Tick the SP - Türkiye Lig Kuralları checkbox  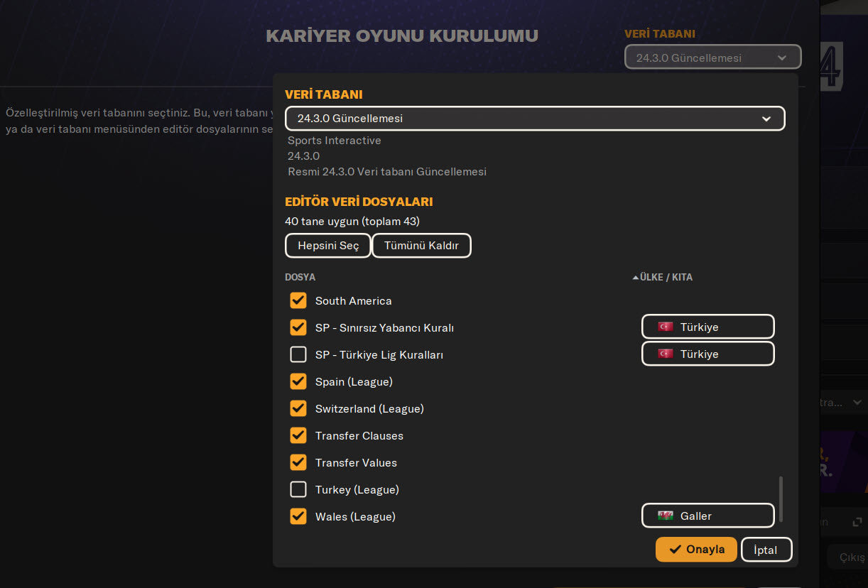298,354
